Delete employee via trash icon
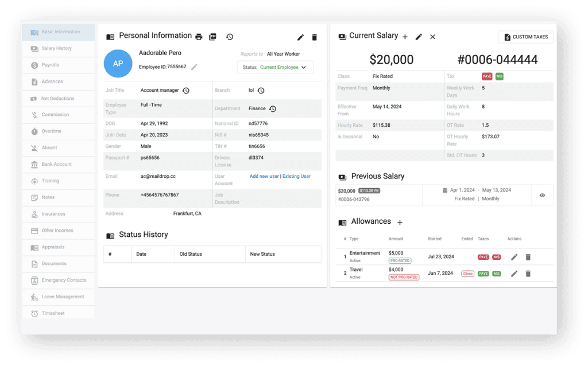Image resolution: width=588 pixels, height=366 pixels. click(314, 37)
